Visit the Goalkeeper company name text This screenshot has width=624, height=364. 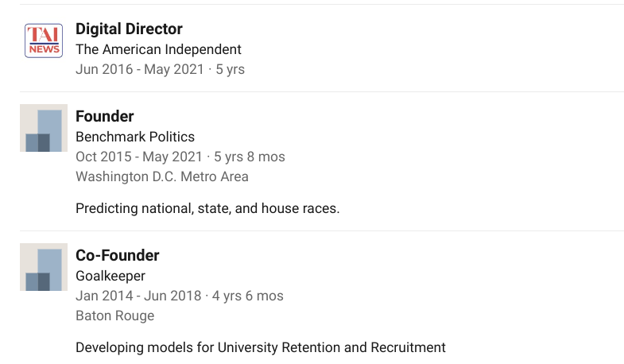tap(110, 276)
